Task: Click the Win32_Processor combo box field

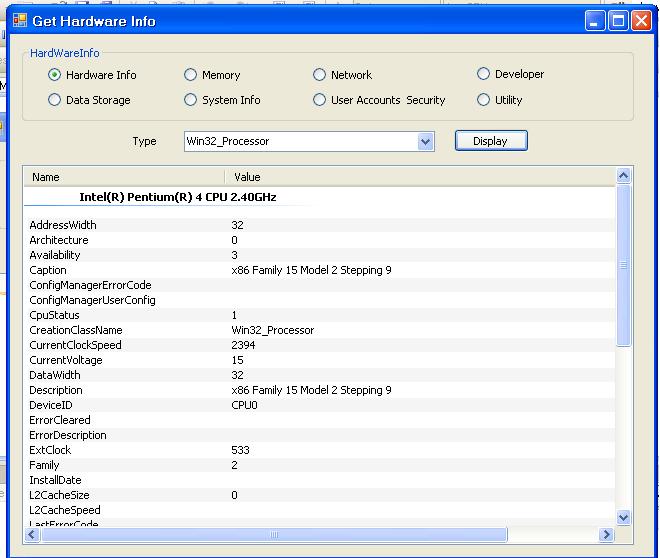Action: 309,141
